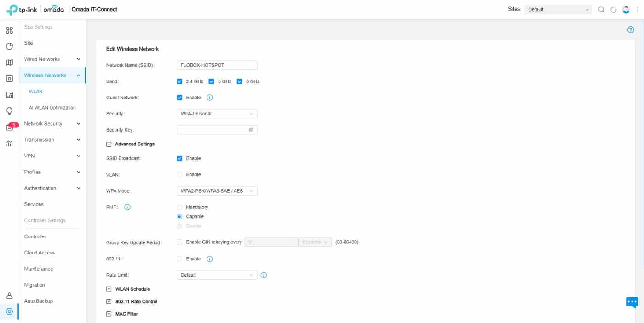
Task: Go to Cloud Access settings
Action: pyautogui.click(x=40, y=253)
